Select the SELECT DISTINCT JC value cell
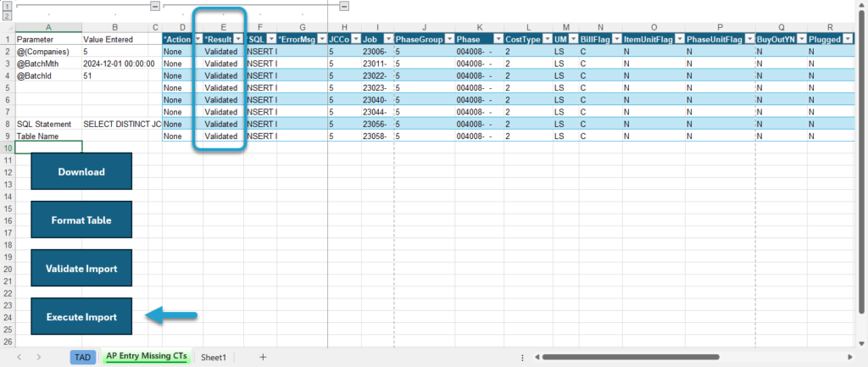Viewport: 868px width, 367px height. pyautogui.click(x=115, y=124)
